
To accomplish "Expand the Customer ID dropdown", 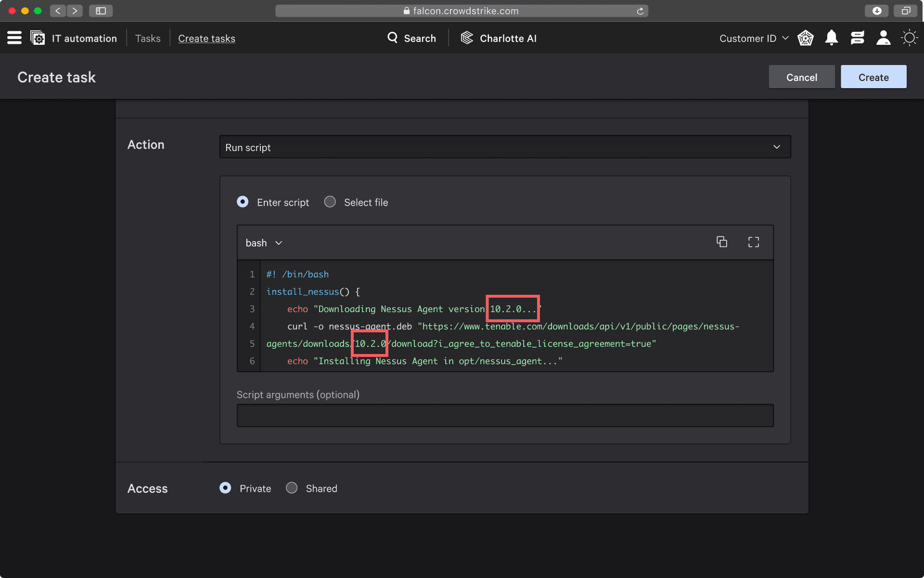I will click(754, 39).
